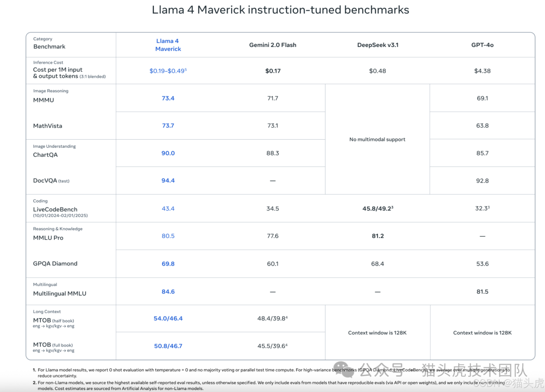Select the 'DeepSeek v3.1' column header
545x392 pixels.
[x=377, y=45]
